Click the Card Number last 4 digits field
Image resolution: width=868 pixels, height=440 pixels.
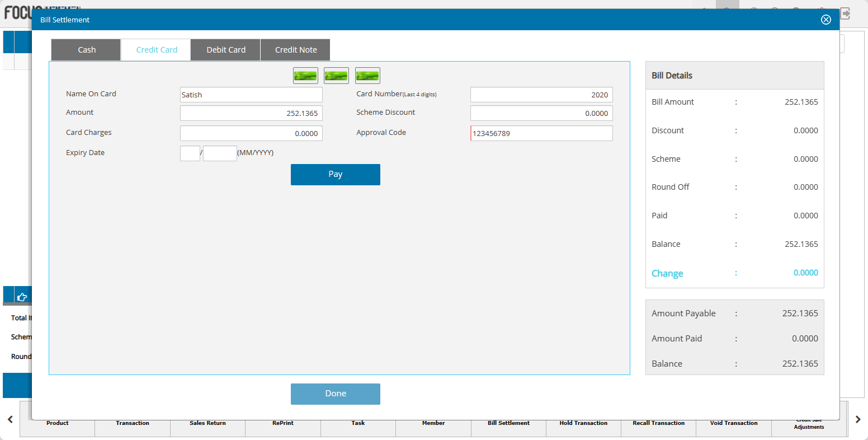pyautogui.click(x=541, y=95)
